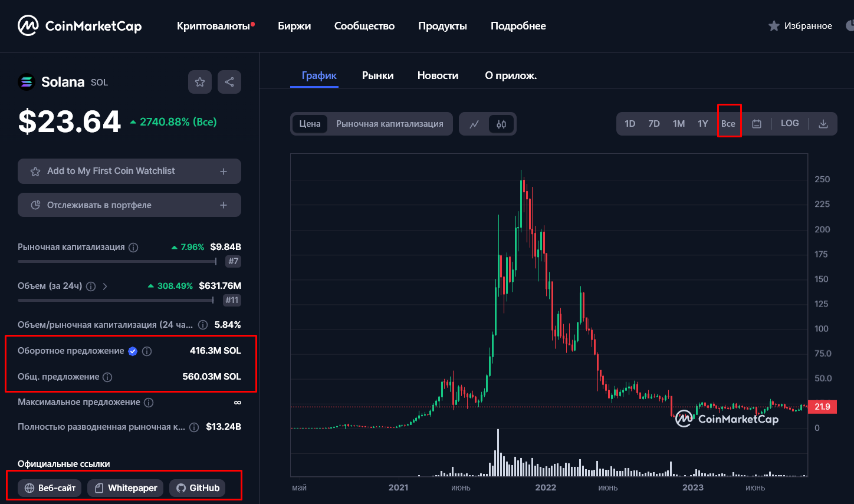Viewport: 854px width, 504px height.
Task: Add to My First Coin Watchlist
Action: click(x=129, y=172)
